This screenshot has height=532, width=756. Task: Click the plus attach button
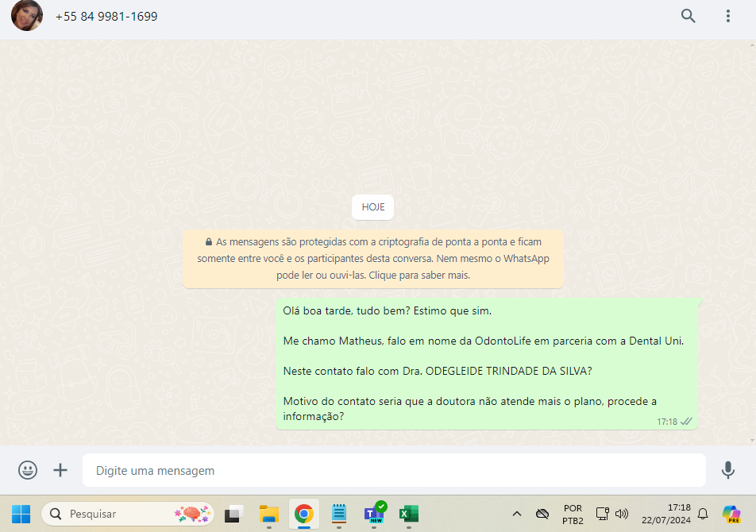pos(60,470)
